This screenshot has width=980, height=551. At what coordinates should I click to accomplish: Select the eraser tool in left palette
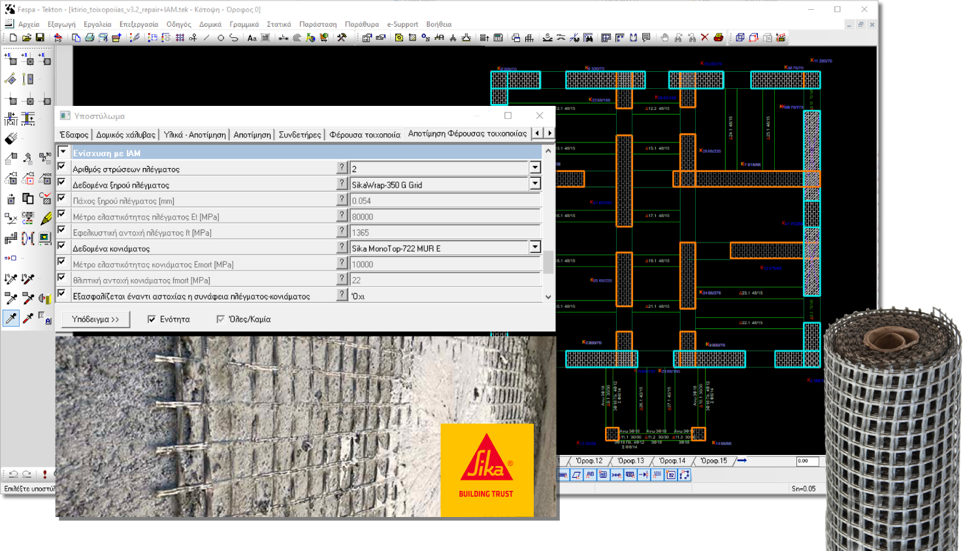11,139
